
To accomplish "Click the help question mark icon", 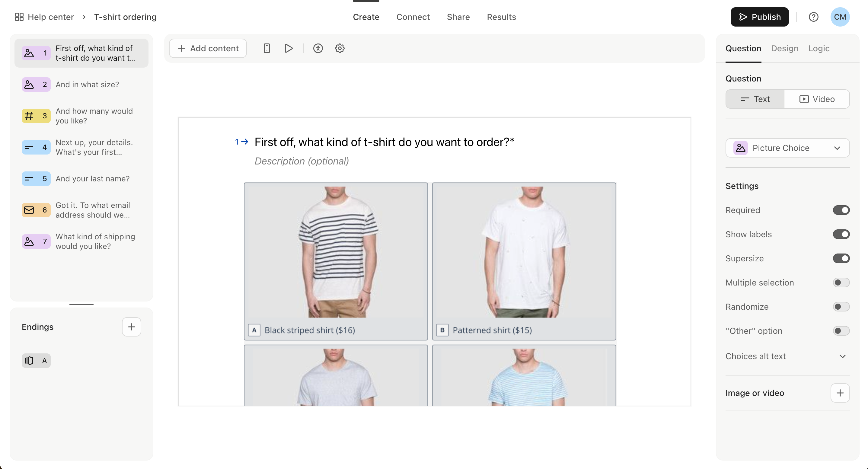I will (813, 17).
